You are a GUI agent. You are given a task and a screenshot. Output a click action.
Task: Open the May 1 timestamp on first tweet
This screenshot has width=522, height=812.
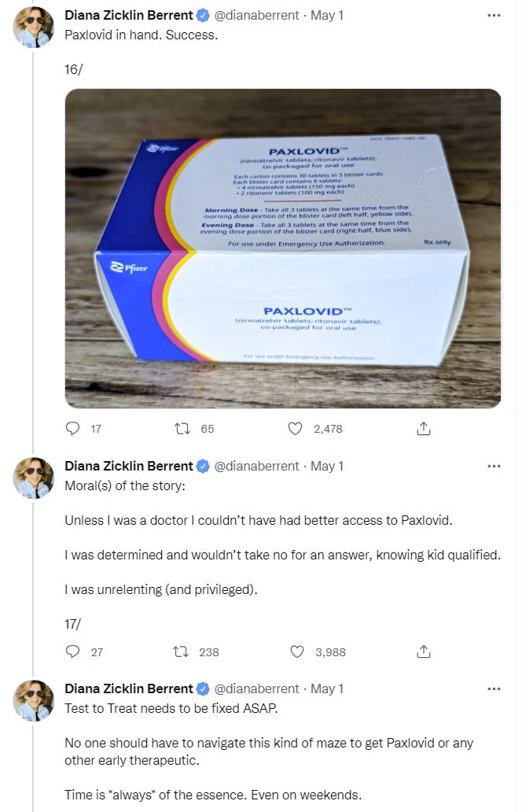coord(327,15)
